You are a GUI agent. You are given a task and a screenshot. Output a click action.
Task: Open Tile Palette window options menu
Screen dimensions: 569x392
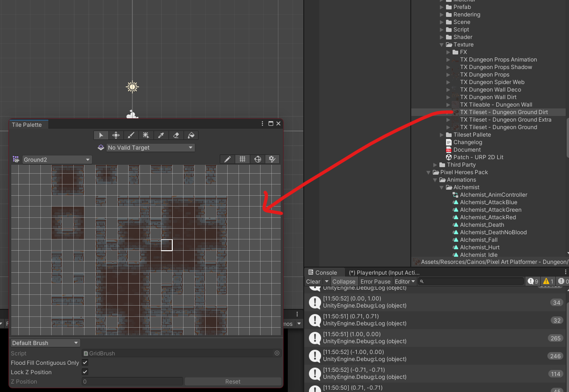(262, 124)
